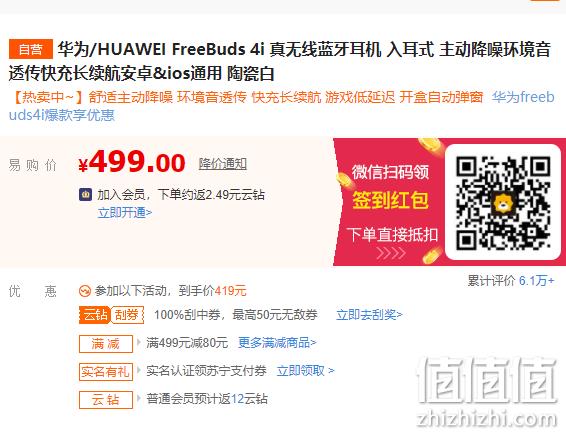Click the circular arrow icon before 参加以下活动
This screenshot has width=566, height=436.
pos(85,291)
